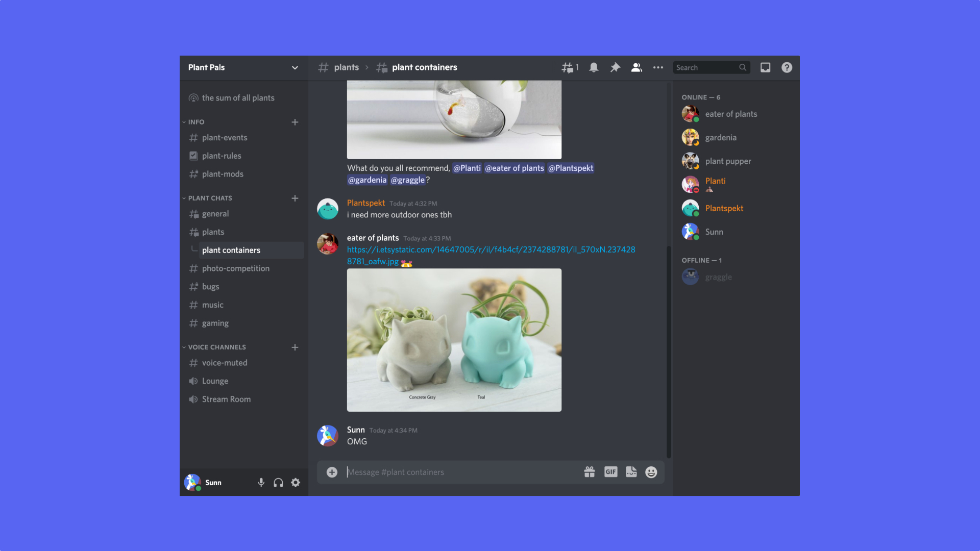The width and height of the screenshot is (980, 551).
Task: Open the pinned messages icon
Action: 615,67
